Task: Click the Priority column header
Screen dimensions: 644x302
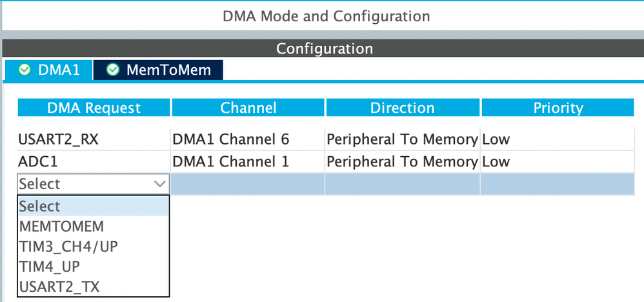Action: click(558, 108)
